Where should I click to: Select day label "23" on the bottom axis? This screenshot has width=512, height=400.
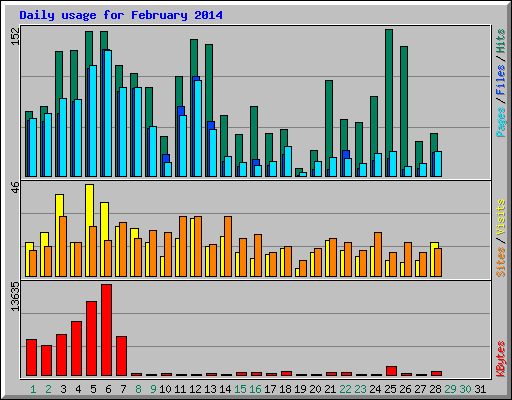360,389
